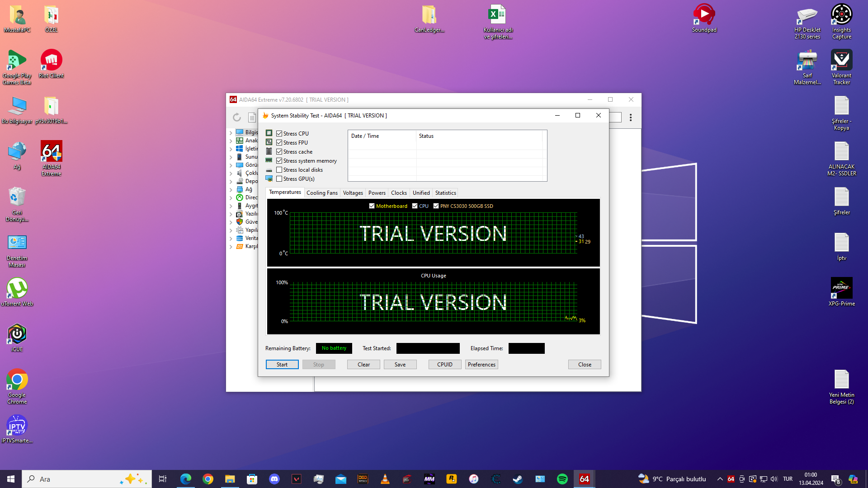Expand the Anakart tree node
Image resolution: width=868 pixels, height=488 pixels.
tap(231, 141)
